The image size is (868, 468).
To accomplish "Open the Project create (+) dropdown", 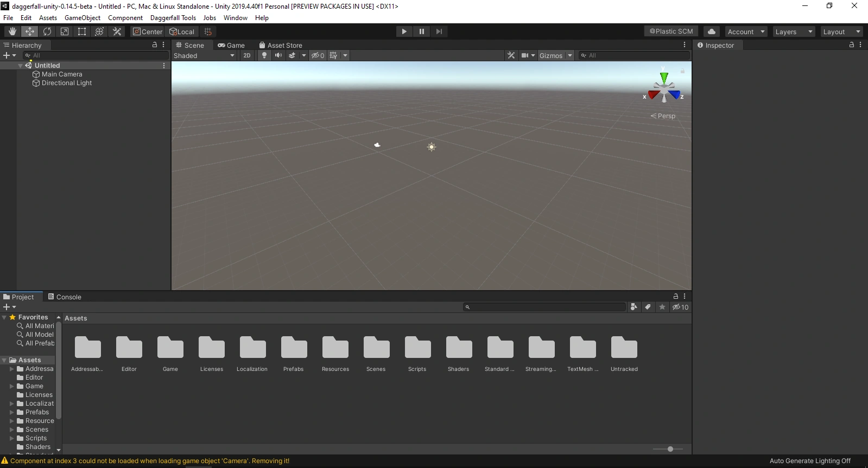I will pos(10,307).
